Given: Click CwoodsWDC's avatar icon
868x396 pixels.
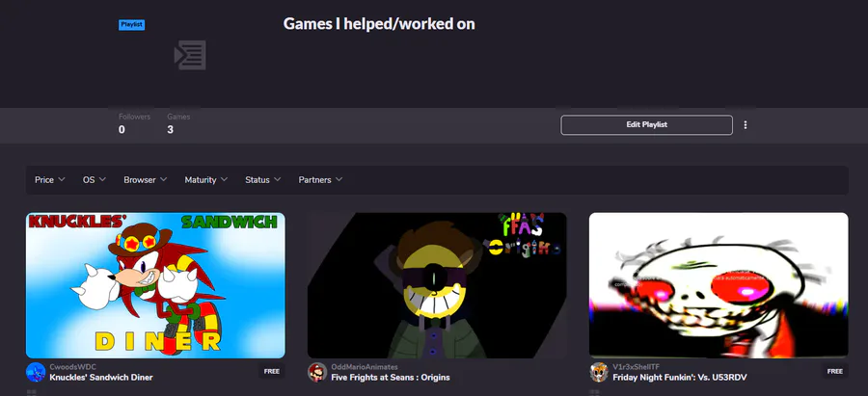Looking at the screenshot, I should 36,372.
